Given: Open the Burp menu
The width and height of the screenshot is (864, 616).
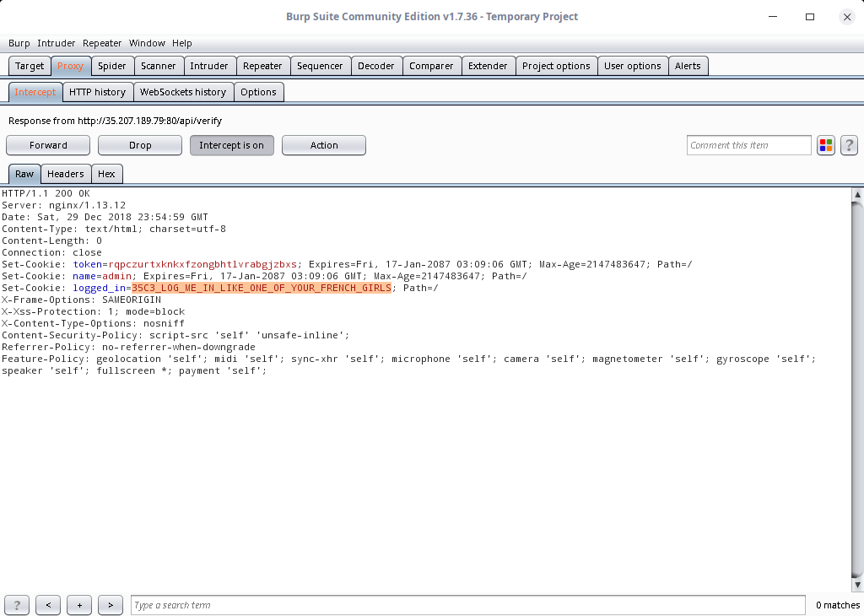Looking at the screenshot, I should [19, 43].
